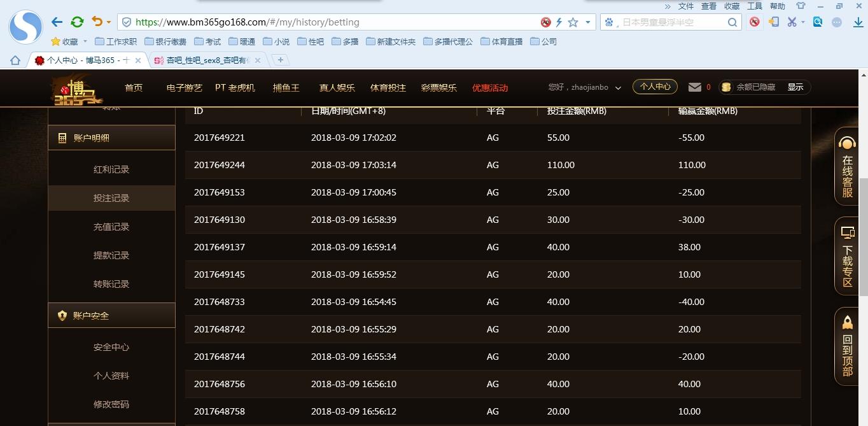Select 投注记录 in the sidebar
Screen dimensions: 868x426
[x=111, y=198]
